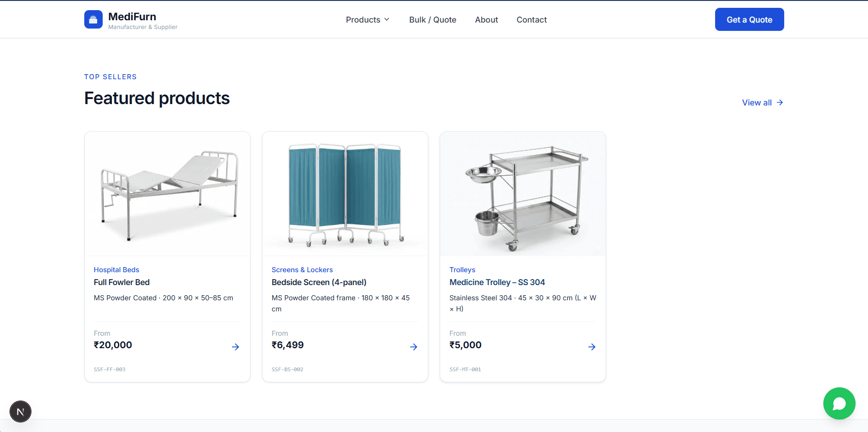Click the Featured products heading
868x432 pixels.
(157, 98)
